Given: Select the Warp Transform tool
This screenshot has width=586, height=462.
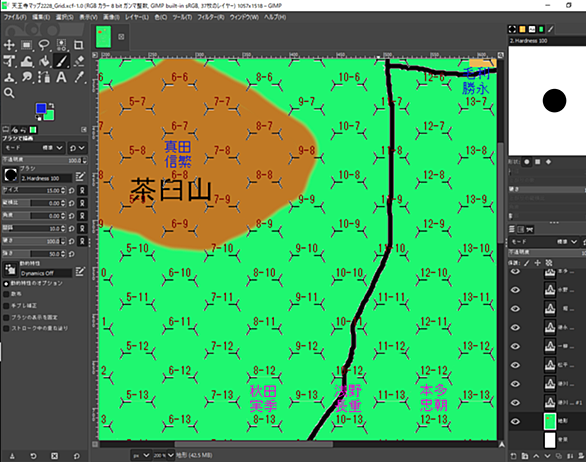Looking at the screenshot, I should click(27, 61).
